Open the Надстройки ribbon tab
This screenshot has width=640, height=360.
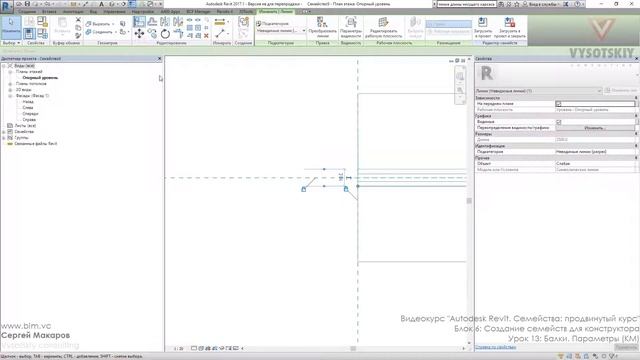(143, 11)
